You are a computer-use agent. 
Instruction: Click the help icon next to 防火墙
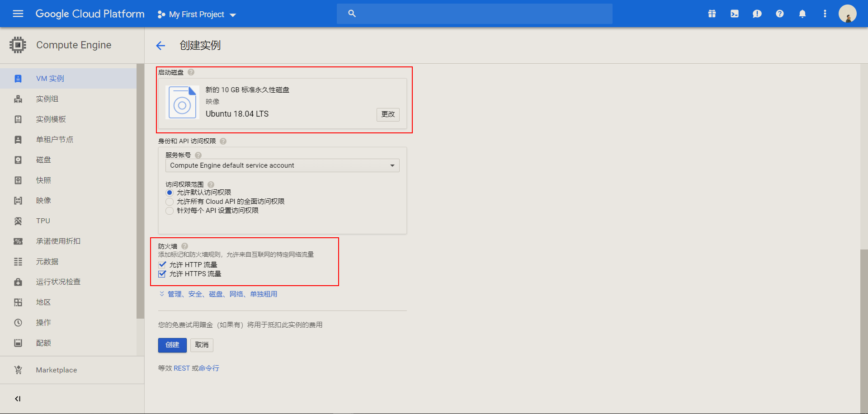pos(184,246)
